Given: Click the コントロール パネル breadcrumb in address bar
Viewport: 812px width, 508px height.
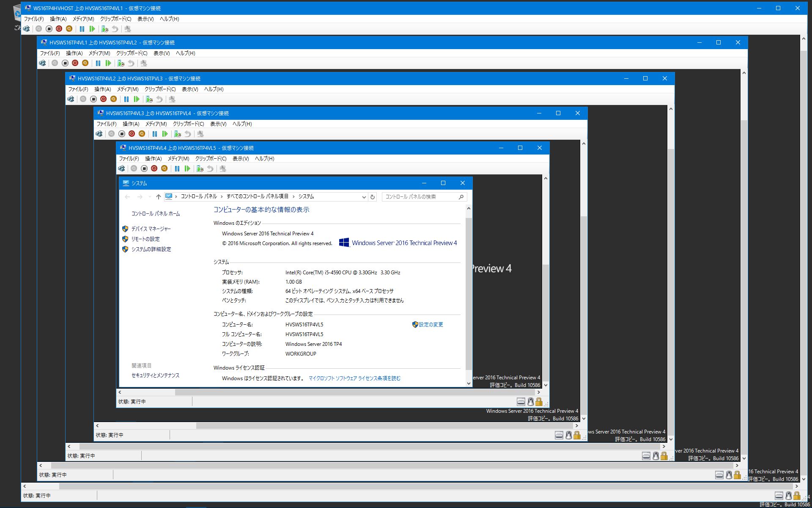Looking at the screenshot, I should point(199,196).
